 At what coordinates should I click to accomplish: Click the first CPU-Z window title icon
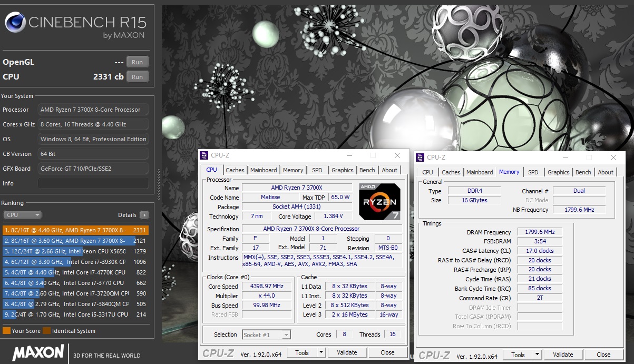[204, 155]
